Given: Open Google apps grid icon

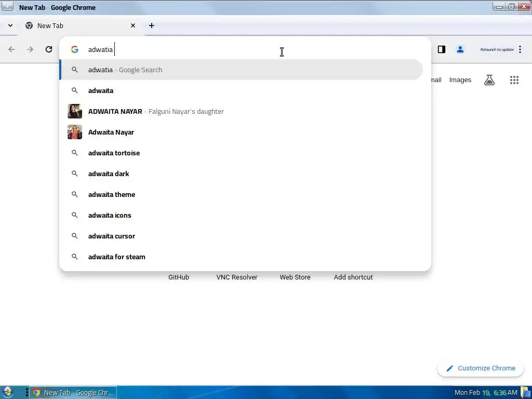Looking at the screenshot, I should click(x=514, y=80).
